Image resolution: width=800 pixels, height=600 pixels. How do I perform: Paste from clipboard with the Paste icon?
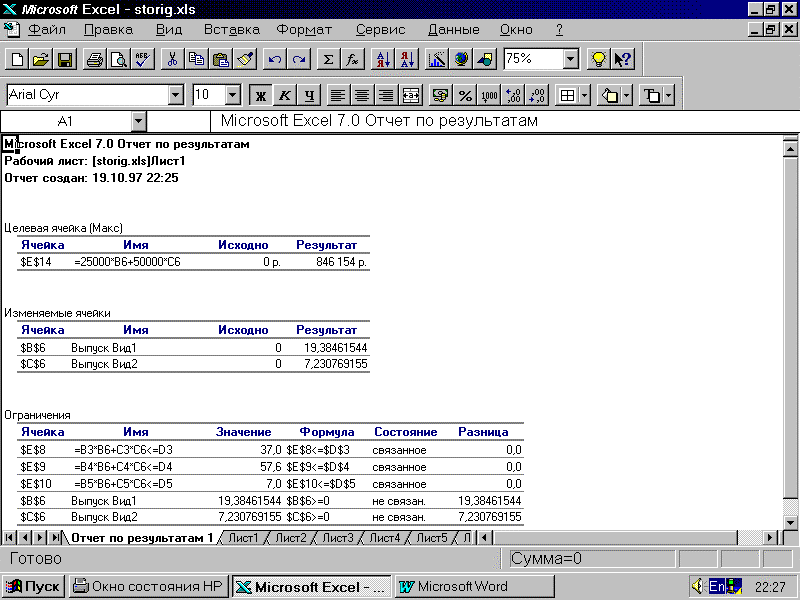pyautogui.click(x=220, y=60)
